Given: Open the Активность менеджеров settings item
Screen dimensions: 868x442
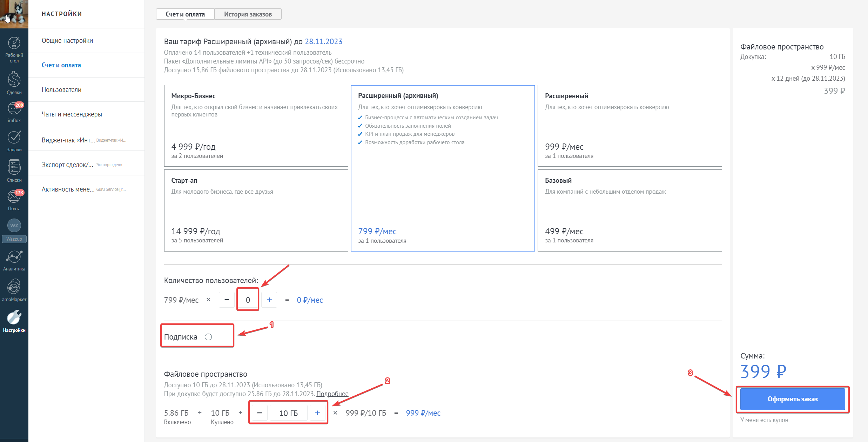Looking at the screenshot, I should click(86, 189).
